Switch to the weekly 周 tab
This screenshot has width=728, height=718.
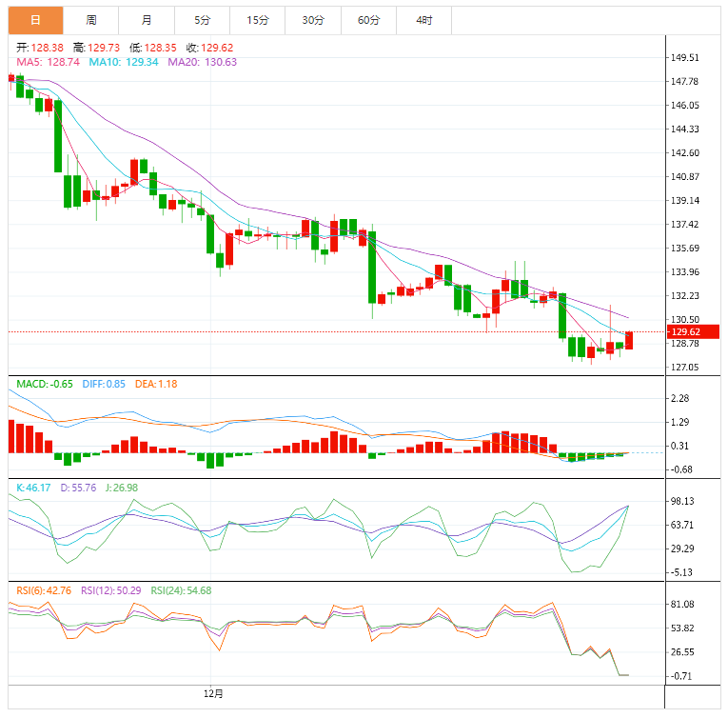(x=91, y=20)
